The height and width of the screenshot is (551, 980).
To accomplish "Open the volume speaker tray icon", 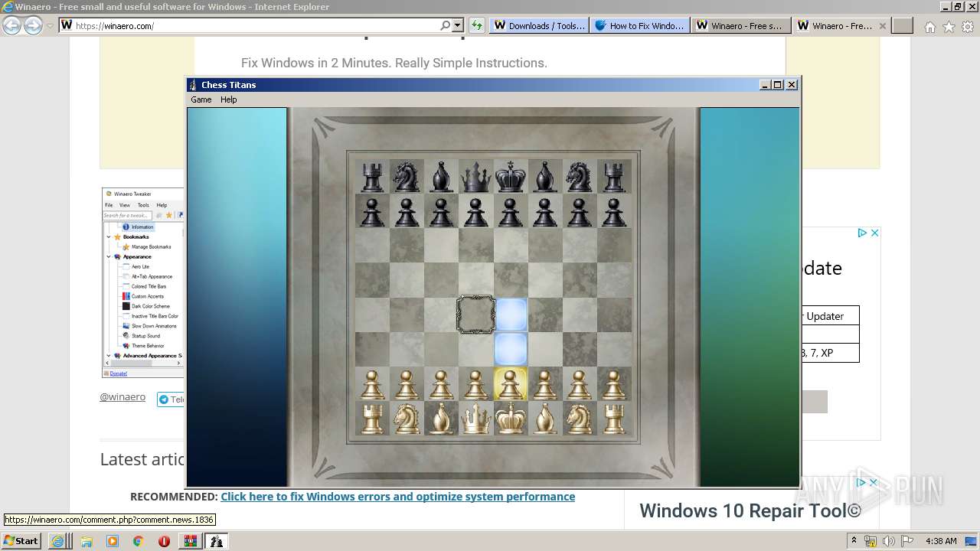I will 888,541.
